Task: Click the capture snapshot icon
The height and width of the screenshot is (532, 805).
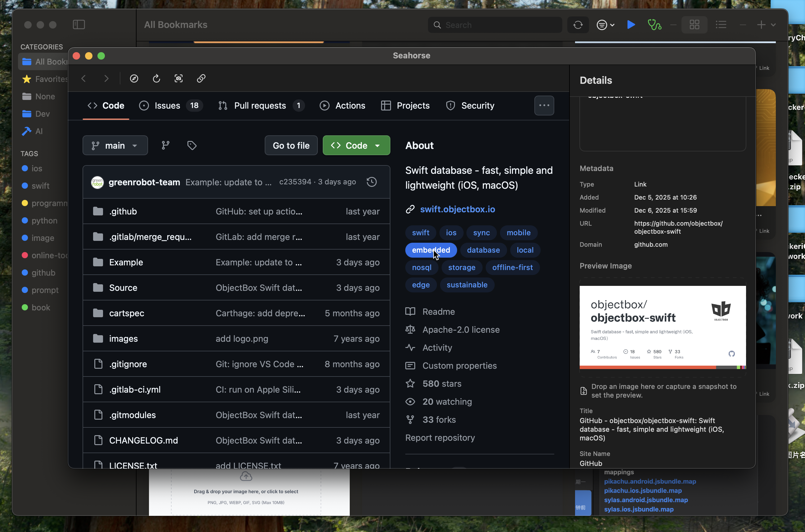Action: [179, 79]
